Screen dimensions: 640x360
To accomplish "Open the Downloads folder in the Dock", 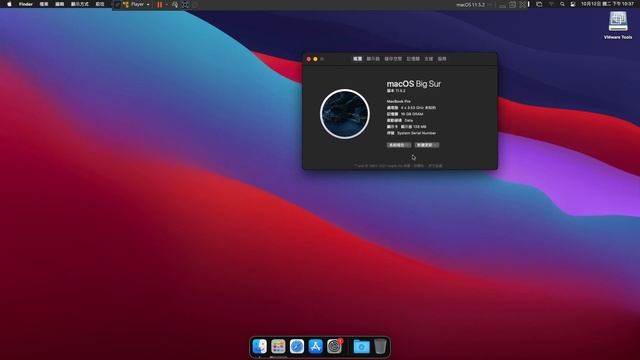I will tap(361, 347).
